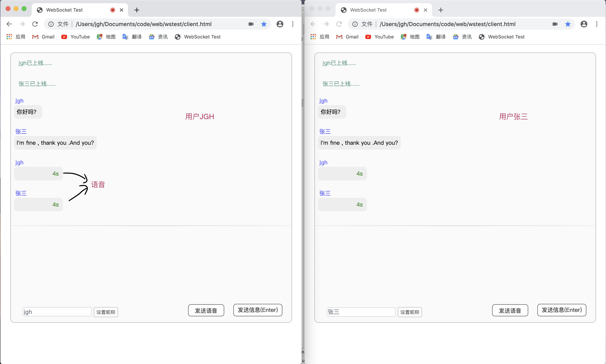Image resolution: width=606 pixels, height=364 pixels.
Task: Open the profile avatar menu
Action: pyautogui.click(x=280, y=24)
